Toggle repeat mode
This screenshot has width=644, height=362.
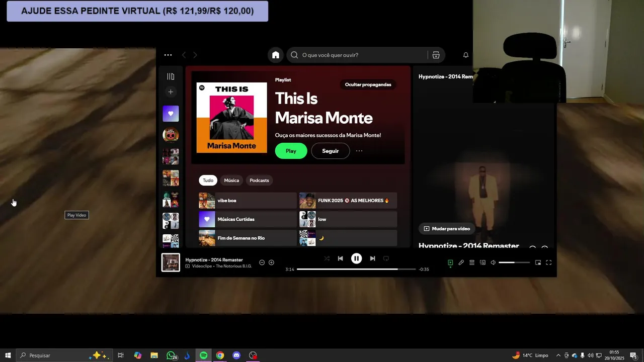click(x=386, y=258)
